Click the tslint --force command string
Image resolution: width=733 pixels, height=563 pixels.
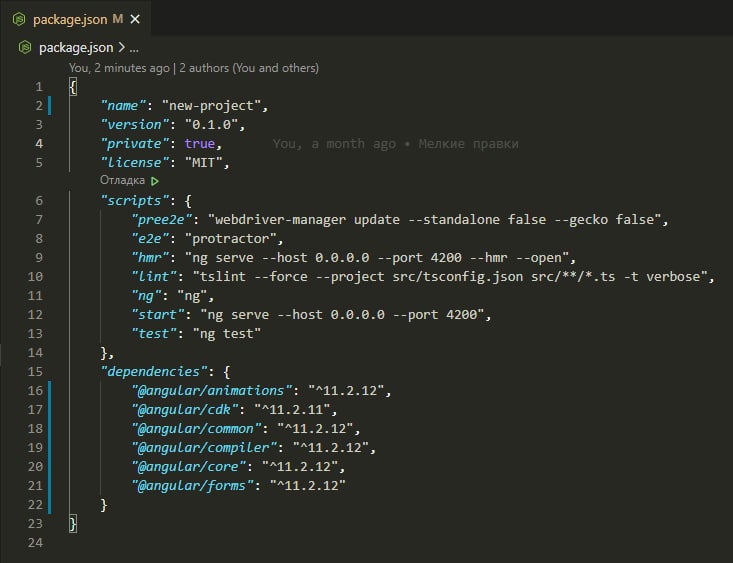click(450, 277)
